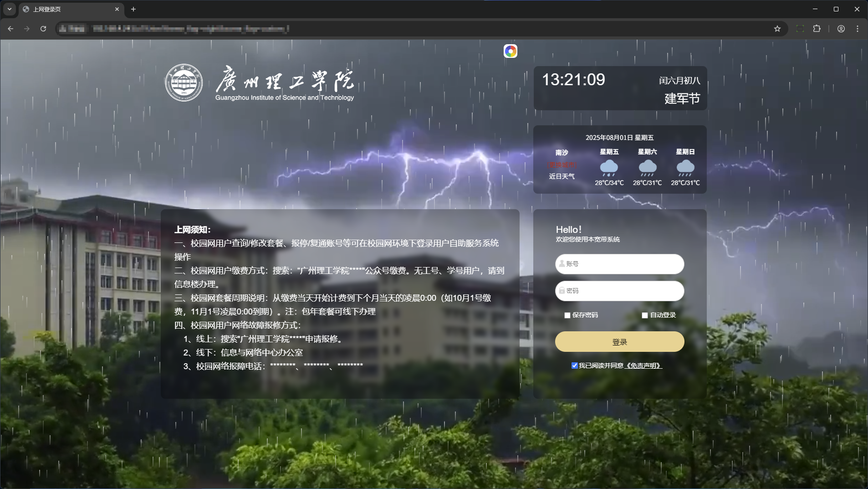Click the Saturday rain cloud icon
The width and height of the screenshot is (868, 489).
tap(647, 168)
